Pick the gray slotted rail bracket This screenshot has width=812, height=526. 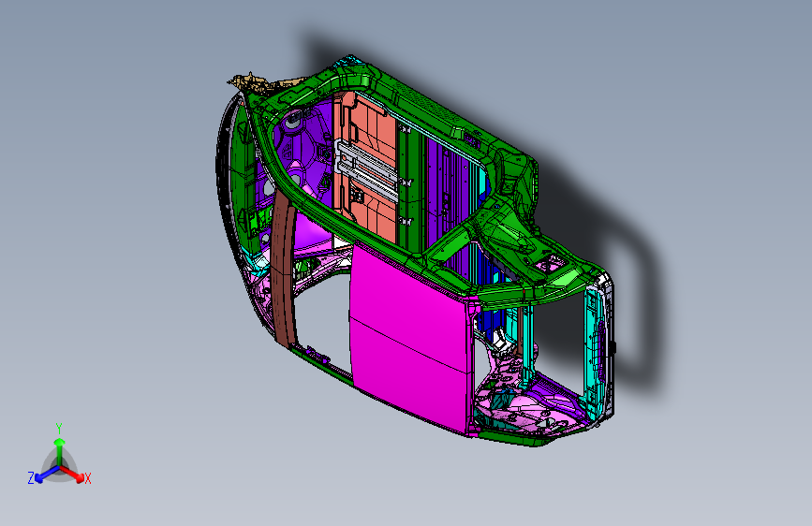click(368, 169)
